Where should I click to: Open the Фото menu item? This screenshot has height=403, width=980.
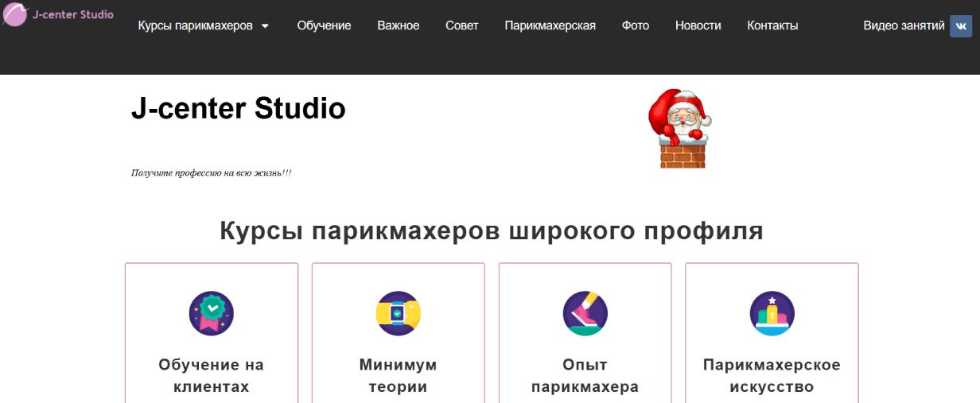click(636, 25)
